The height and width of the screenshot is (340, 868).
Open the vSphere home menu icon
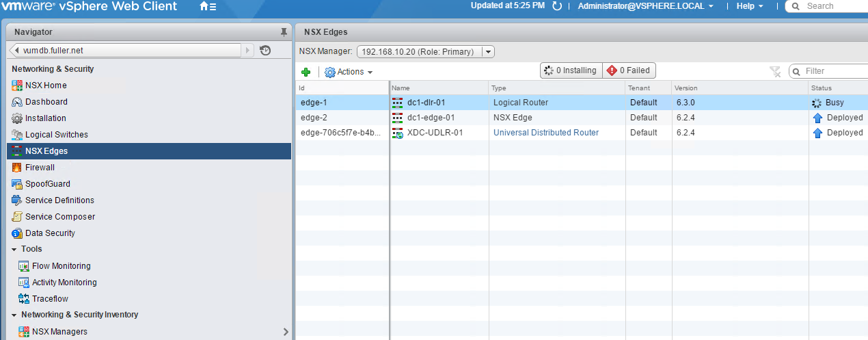(x=208, y=6)
